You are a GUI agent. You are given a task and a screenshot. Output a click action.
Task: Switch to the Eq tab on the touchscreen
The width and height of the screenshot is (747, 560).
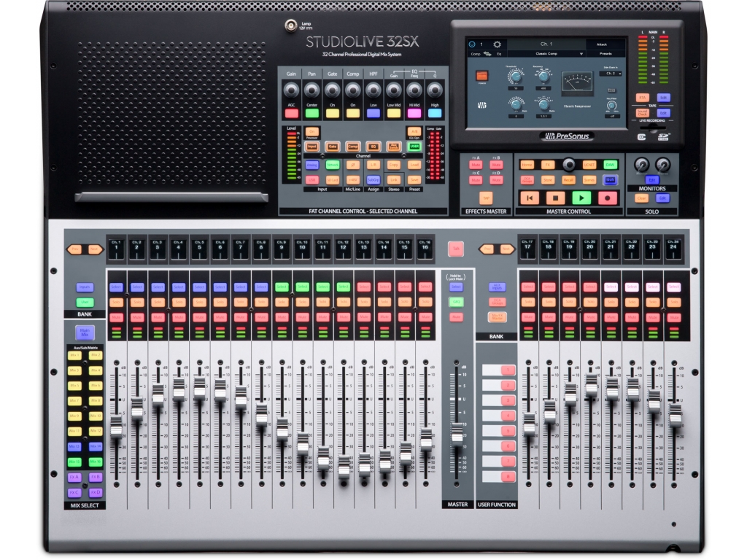pyautogui.click(x=499, y=54)
